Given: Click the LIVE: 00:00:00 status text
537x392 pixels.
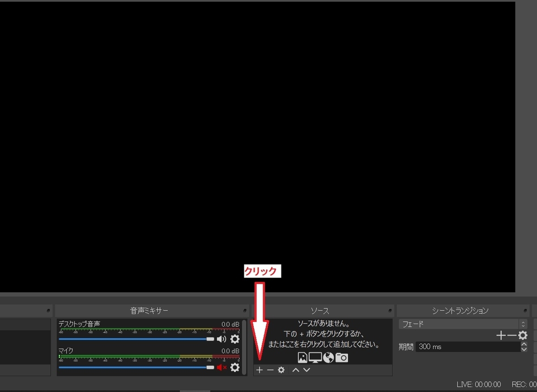Looking at the screenshot, I should click(479, 384).
